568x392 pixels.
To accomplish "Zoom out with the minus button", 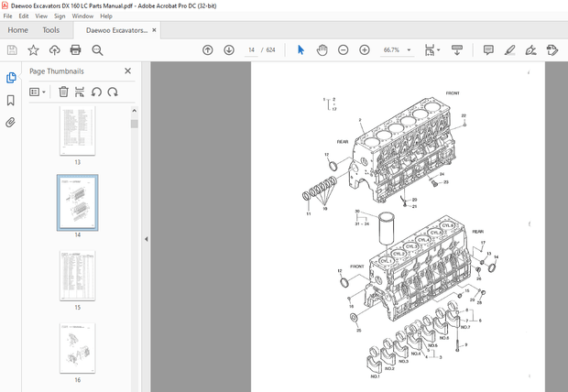I will (x=343, y=50).
